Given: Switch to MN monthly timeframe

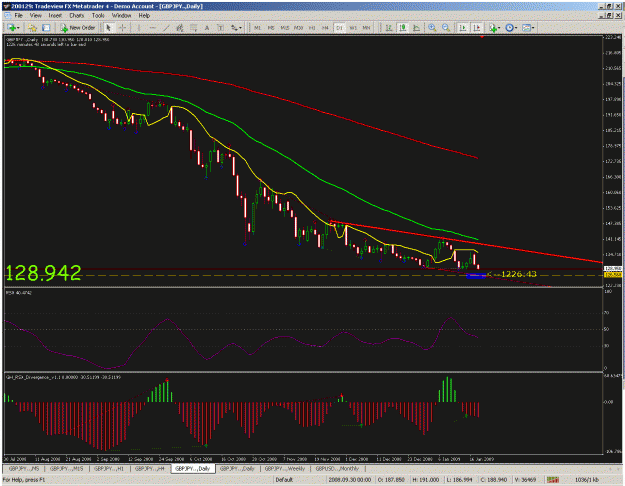Looking at the screenshot, I should tap(366, 28).
